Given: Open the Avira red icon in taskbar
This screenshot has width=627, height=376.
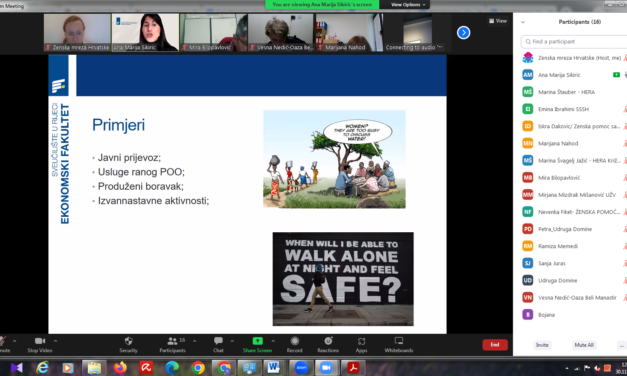Looking at the screenshot, I should (x=146, y=368).
